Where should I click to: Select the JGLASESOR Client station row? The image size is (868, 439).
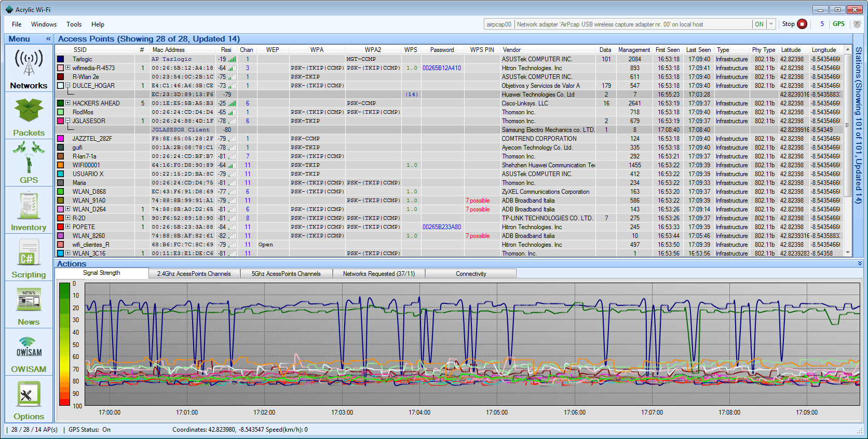(449, 130)
